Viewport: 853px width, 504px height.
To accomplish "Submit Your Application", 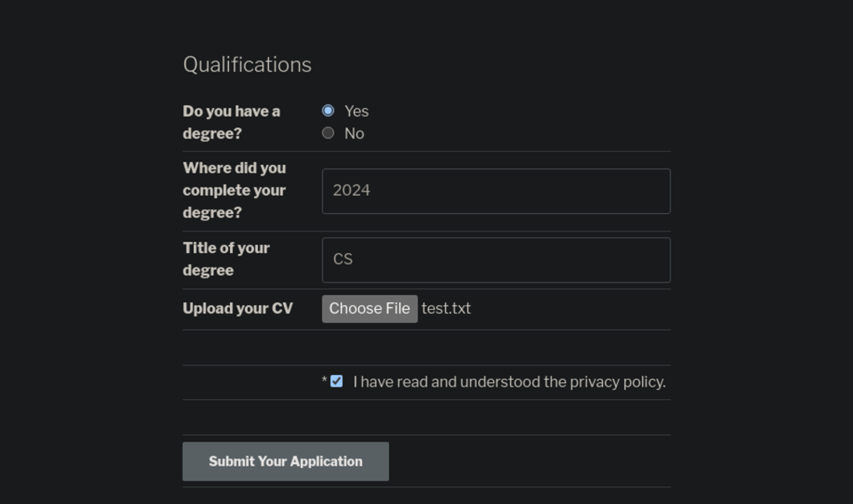I will (x=285, y=462).
